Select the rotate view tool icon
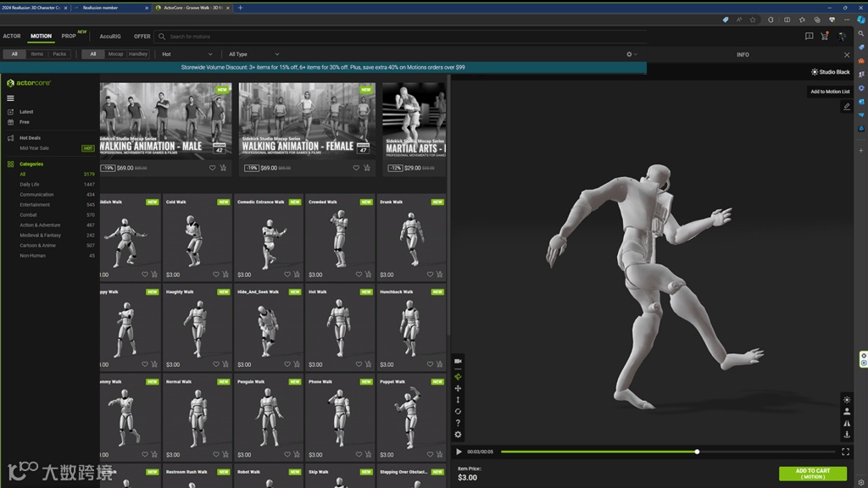Viewport: 868px width, 488px height. pyautogui.click(x=458, y=412)
